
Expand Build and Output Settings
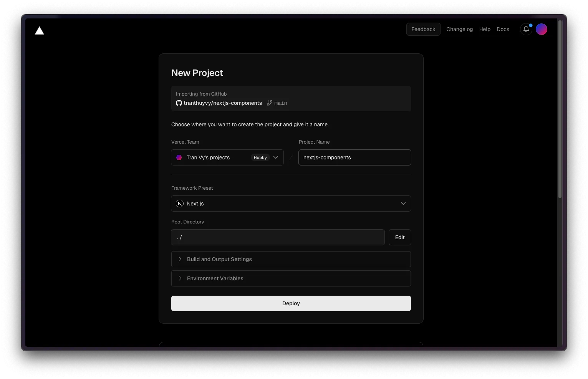[291, 259]
